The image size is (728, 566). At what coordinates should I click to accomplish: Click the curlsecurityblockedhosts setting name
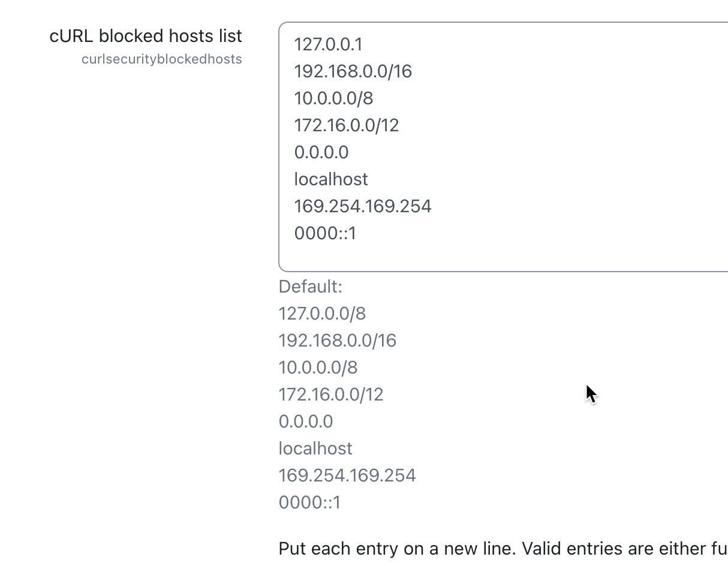[162, 59]
